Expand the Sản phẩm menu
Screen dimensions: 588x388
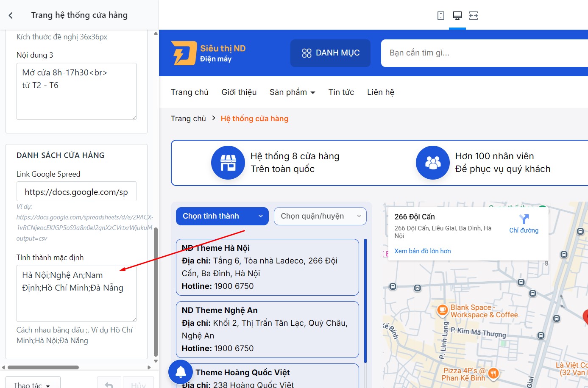293,92
